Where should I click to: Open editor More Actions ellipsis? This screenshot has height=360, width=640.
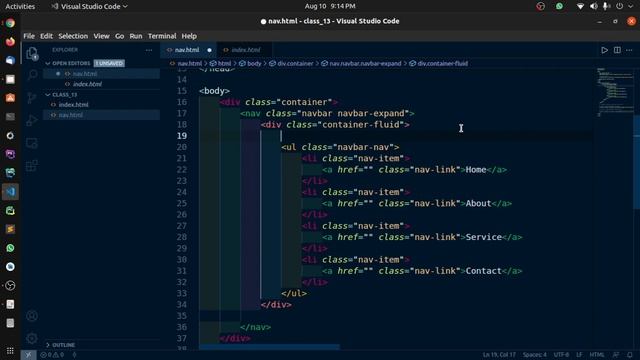click(x=629, y=50)
